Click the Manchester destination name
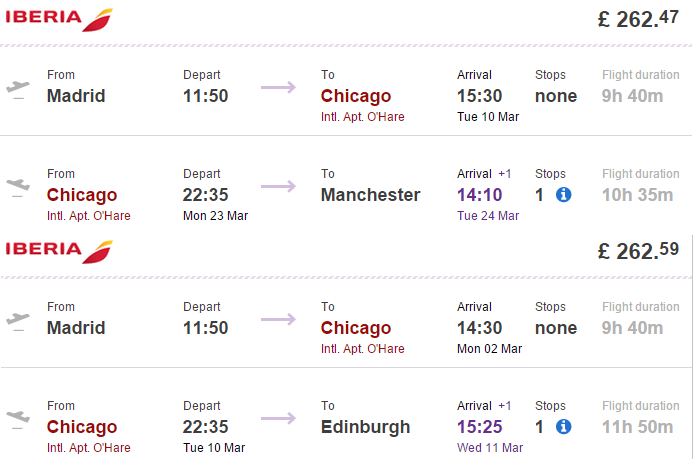This screenshot has height=463, width=699. 370,195
